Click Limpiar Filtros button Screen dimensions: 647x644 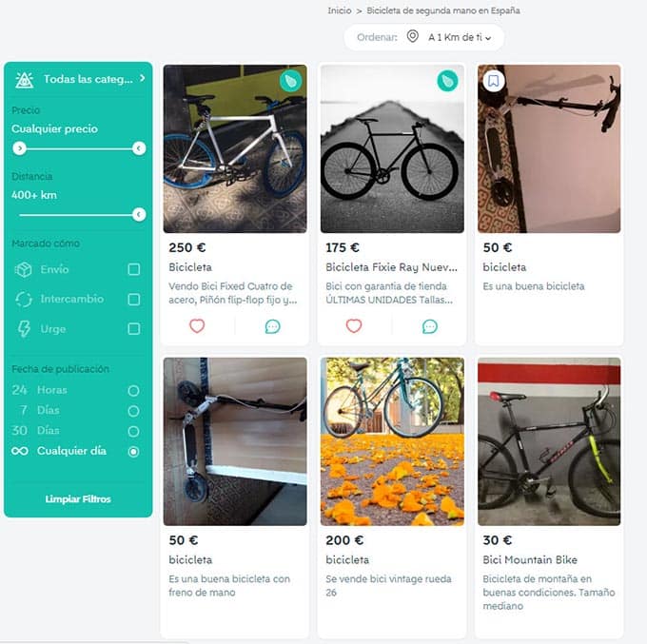point(78,499)
